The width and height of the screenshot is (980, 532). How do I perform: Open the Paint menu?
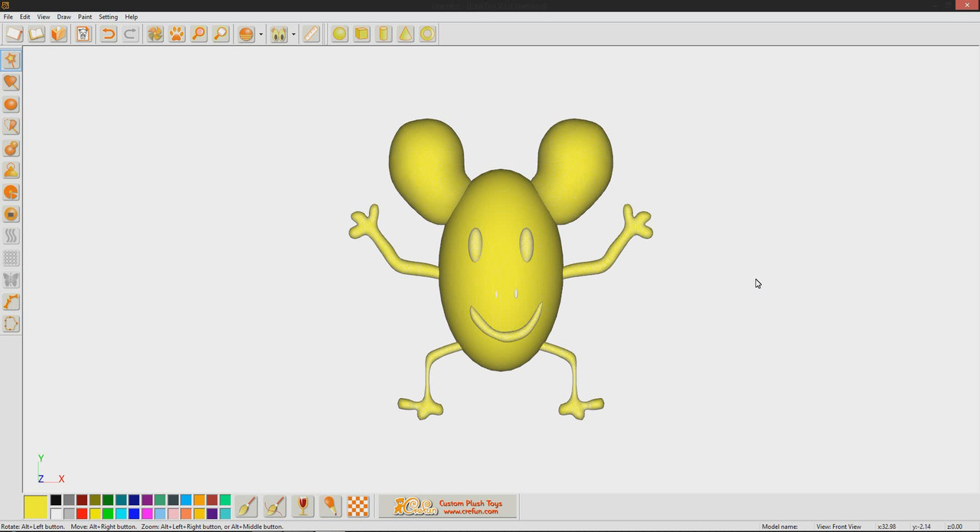[x=85, y=17]
